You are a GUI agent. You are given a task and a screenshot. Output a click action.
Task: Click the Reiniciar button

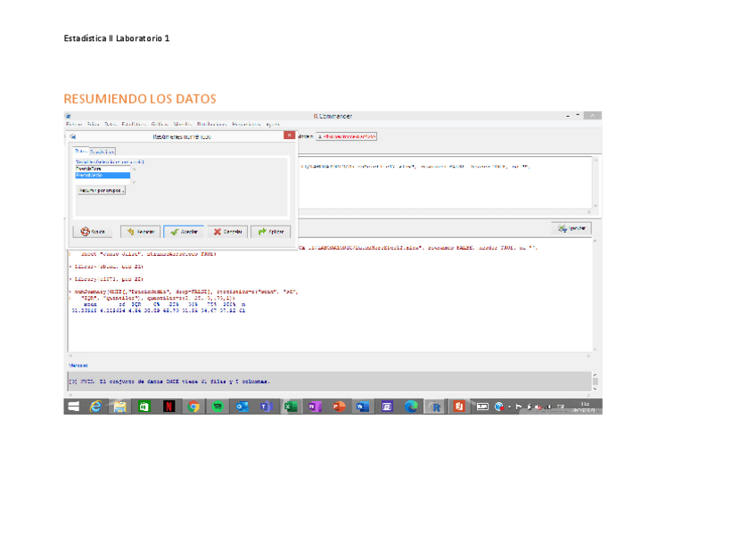(x=140, y=232)
